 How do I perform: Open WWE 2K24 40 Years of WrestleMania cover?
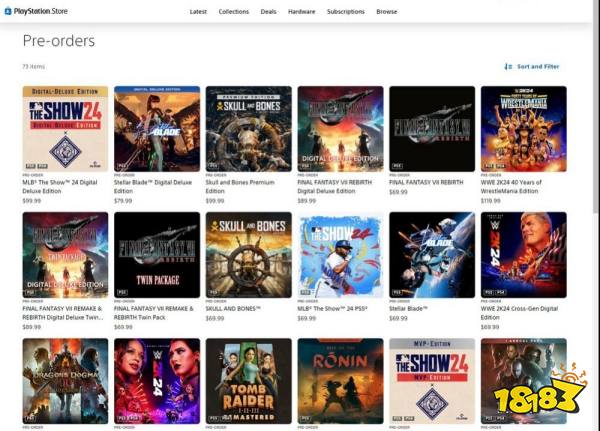[x=524, y=129]
